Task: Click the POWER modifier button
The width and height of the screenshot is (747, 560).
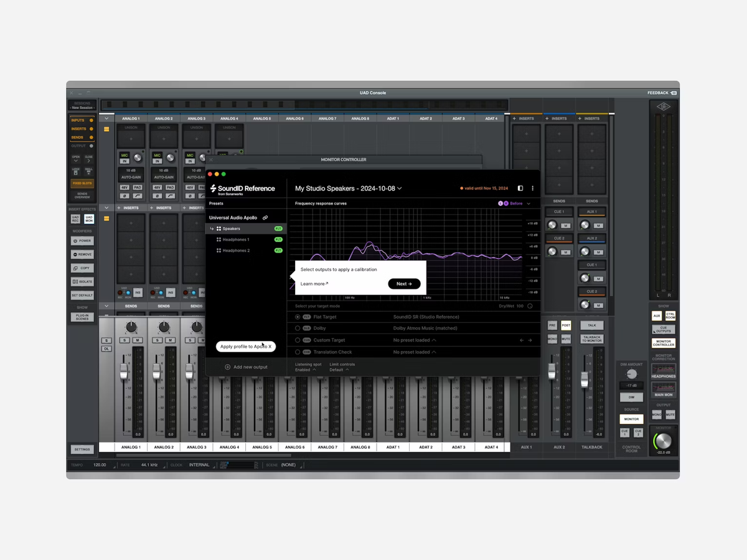Action: click(82, 241)
